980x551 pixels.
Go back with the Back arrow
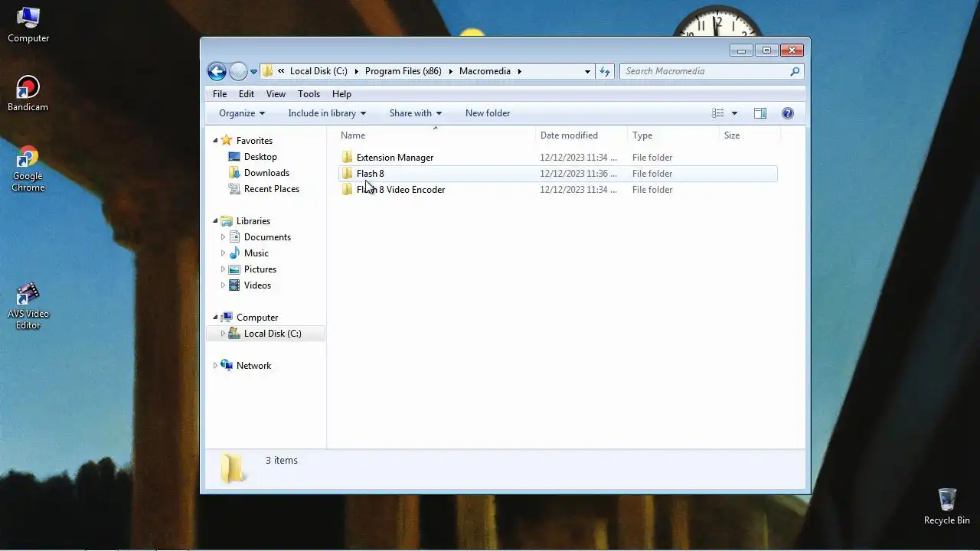(x=217, y=71)
